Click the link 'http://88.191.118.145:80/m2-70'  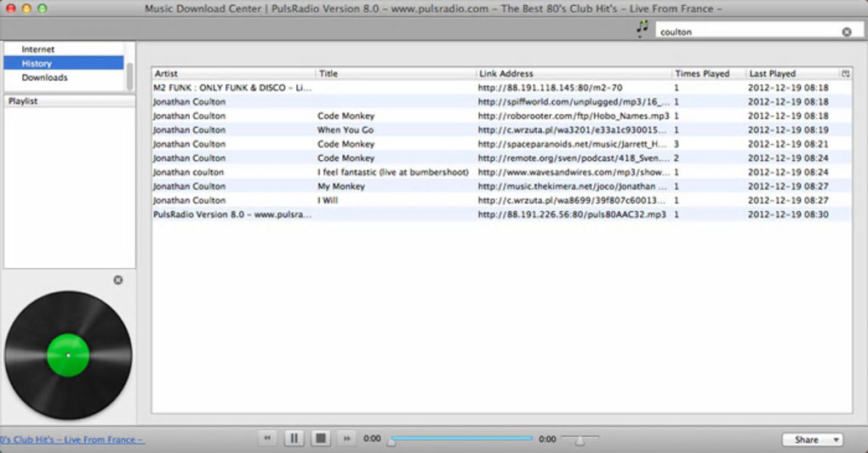(551, 88)
